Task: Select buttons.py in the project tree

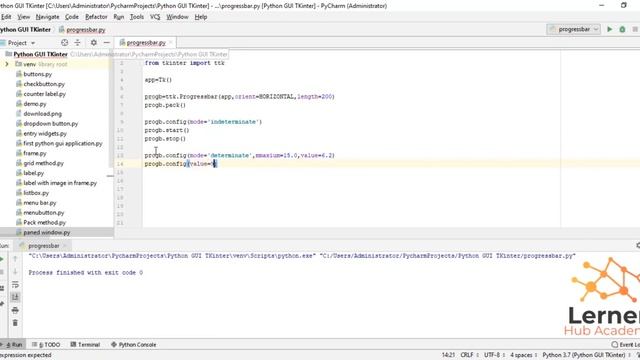Action: pyautogui.click(x=38, y=74)
